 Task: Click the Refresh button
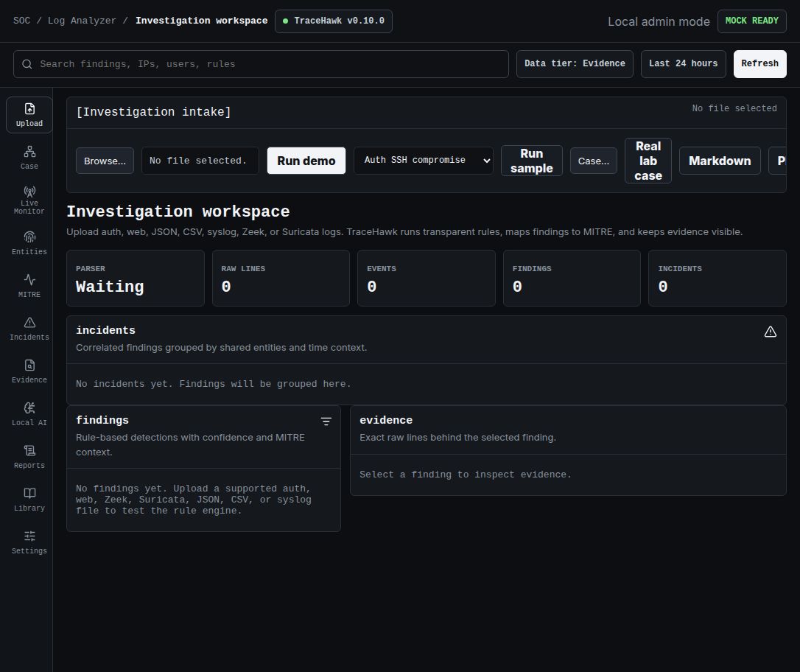759,64
